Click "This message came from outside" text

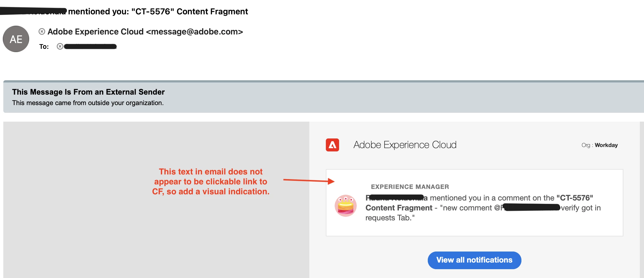click(x=88, y=103)
